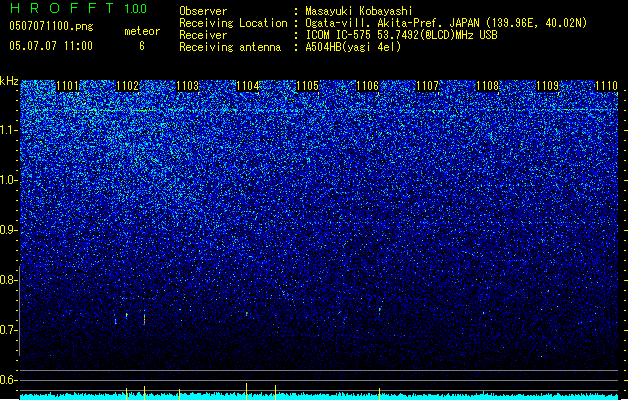The width and height of the screenshot is (629, 400).
Task: Click the yellow meteor marker just after 1102
Action: (x=144, y=393)
